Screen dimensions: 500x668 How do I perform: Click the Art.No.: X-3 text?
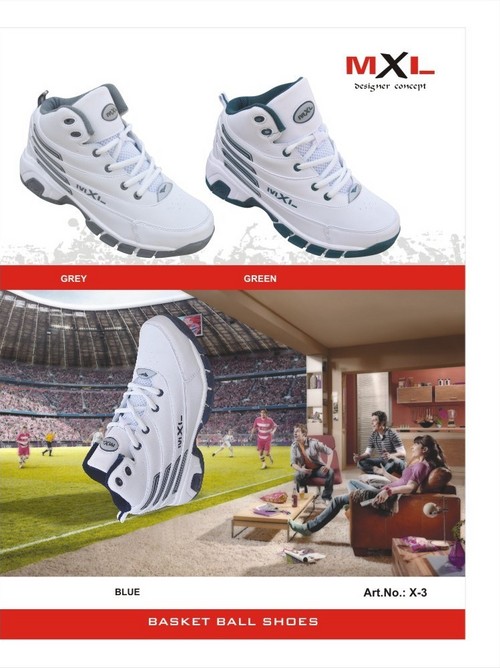click(395, 592)
